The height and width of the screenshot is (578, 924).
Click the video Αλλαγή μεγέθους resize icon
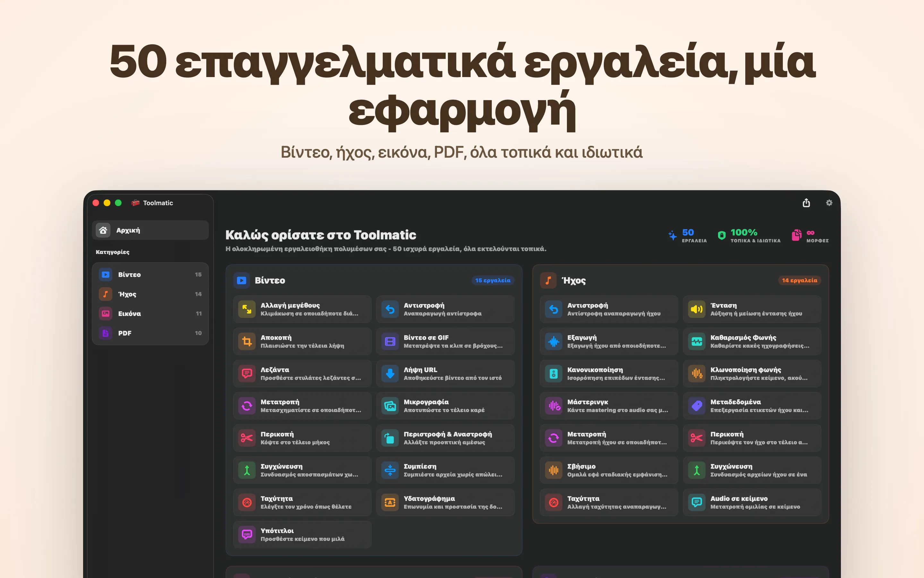pyautogui.click(x=247, y=309)
